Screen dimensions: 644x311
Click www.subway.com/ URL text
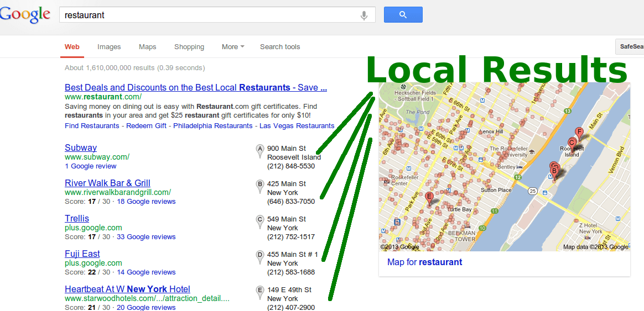click(x=97, y=157)
